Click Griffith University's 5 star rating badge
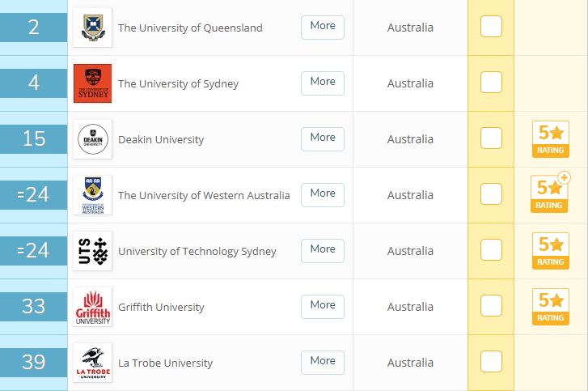 [x=551, y=307]
